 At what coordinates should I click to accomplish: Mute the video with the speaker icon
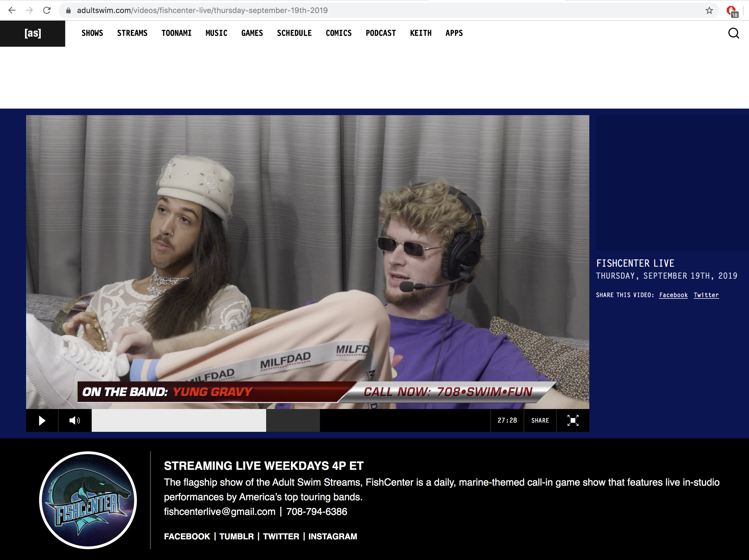tap(75, 420)
